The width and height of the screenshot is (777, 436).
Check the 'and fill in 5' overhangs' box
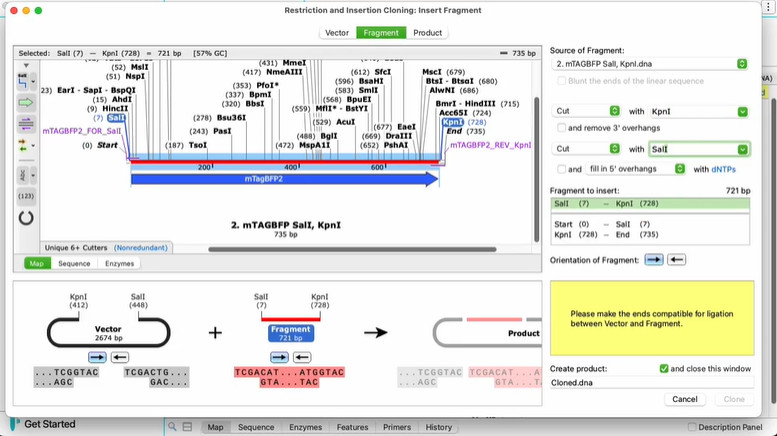point(561,169)
